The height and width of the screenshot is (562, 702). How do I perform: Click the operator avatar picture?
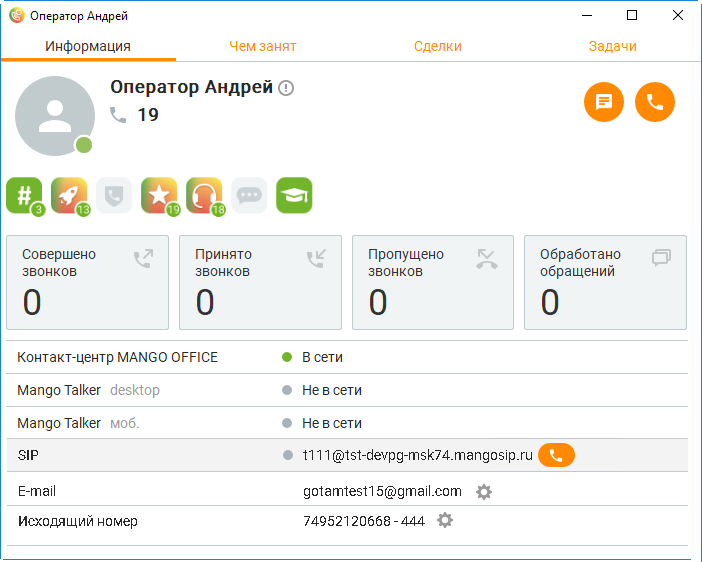[x=55, y=116]
